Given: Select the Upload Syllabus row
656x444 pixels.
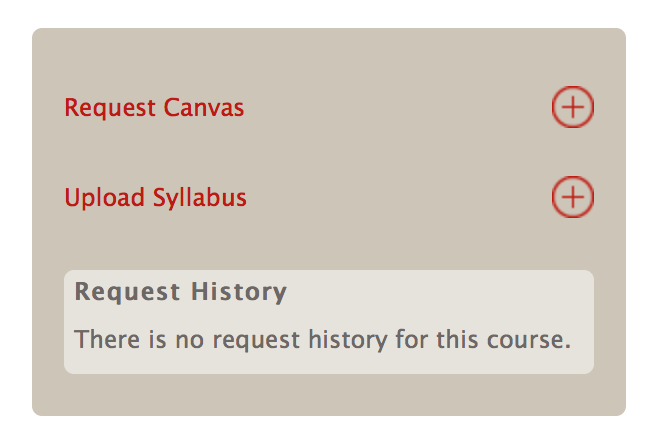Looking at the screenshot, I should 329,197.
